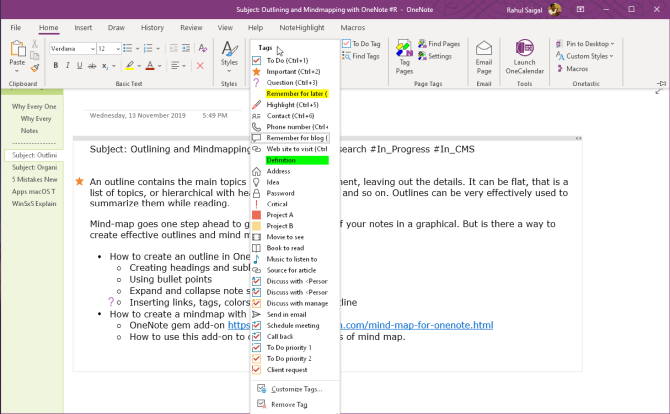Switch to the Insert tab

pos(83,27)
